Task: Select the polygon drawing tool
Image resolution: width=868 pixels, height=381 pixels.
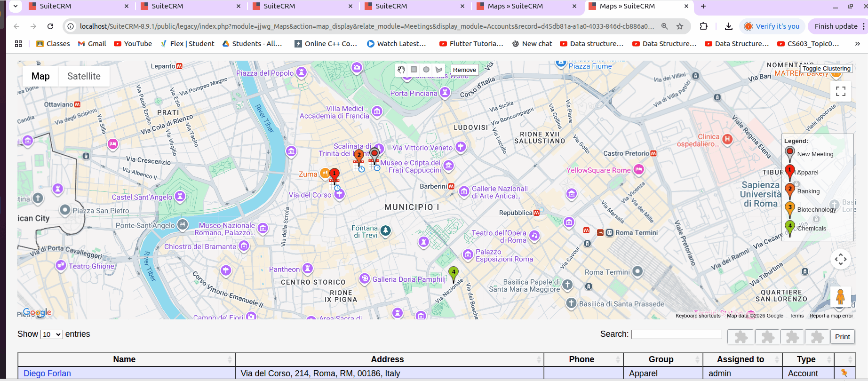Action: pyautogui.click(x=439, y=70)
